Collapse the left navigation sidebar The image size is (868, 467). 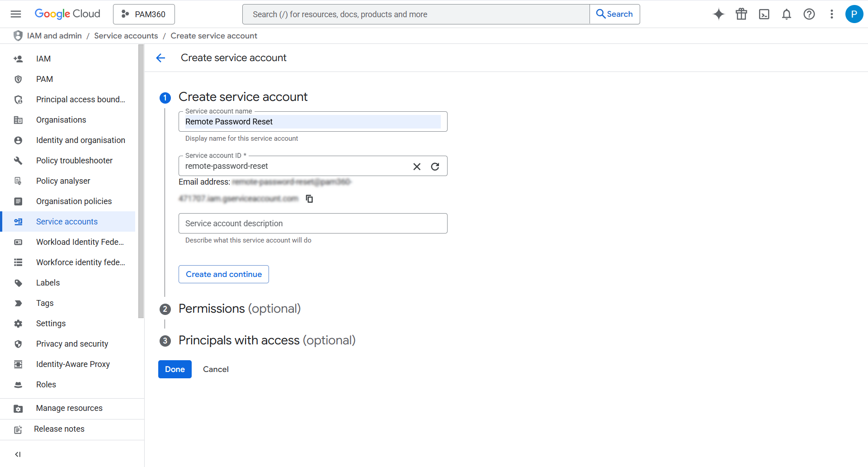click(18, 454)
